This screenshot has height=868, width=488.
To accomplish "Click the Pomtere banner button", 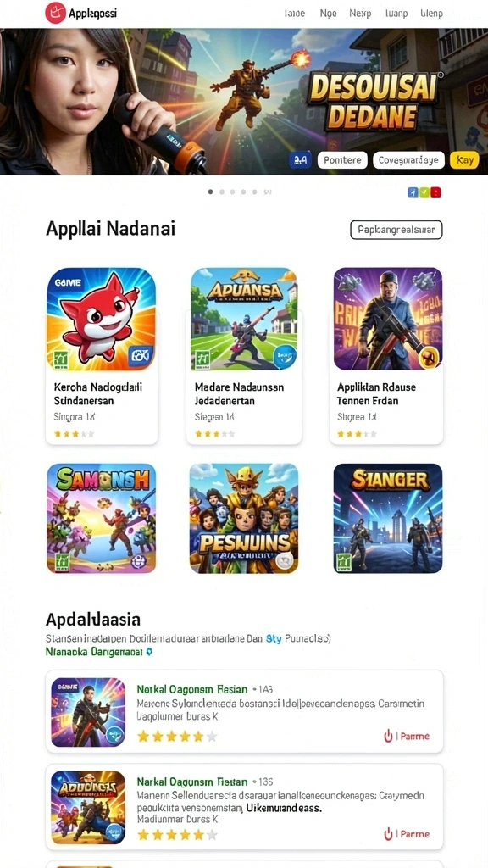I will pyautogui.click(x=342, y=160).
